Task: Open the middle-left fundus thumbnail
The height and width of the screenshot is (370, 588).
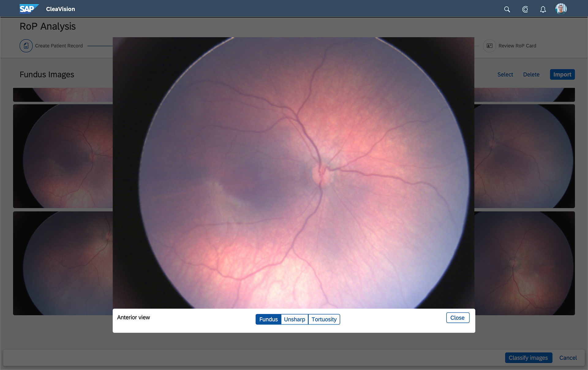Action: point(63,156)
